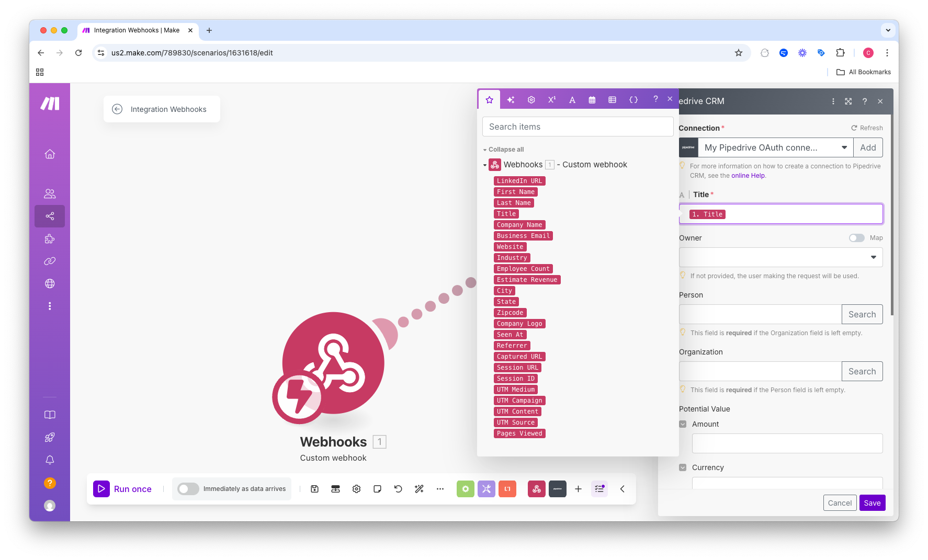Click the purple Tools wrench icon
Image resolution: width=928 pixels, height=560 pixels.
486,489
